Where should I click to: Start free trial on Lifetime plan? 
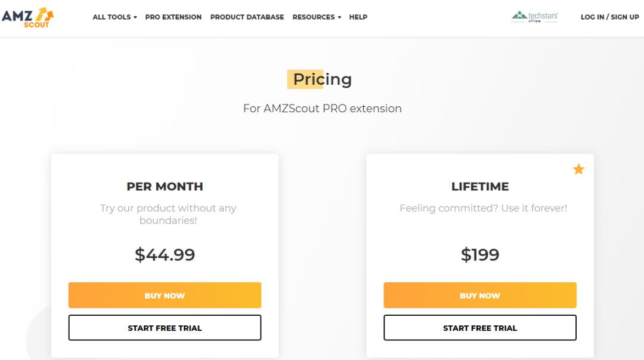480,328
